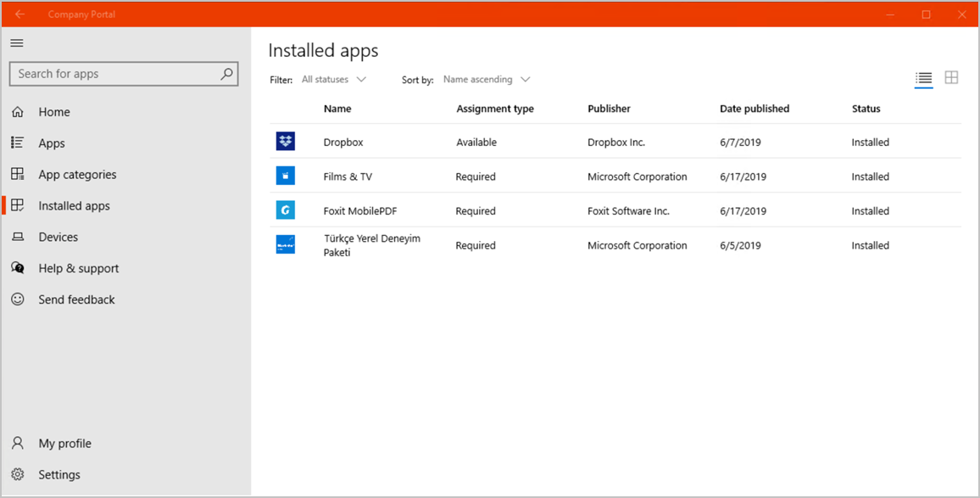Open Help & support

click(125, 268)
